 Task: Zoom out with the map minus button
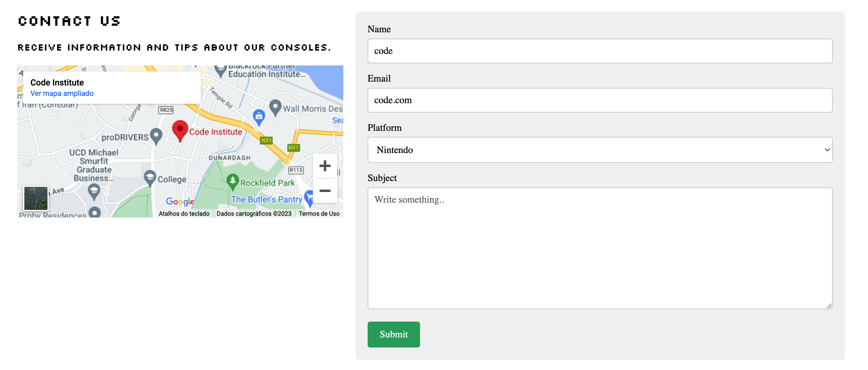(324, 191)
